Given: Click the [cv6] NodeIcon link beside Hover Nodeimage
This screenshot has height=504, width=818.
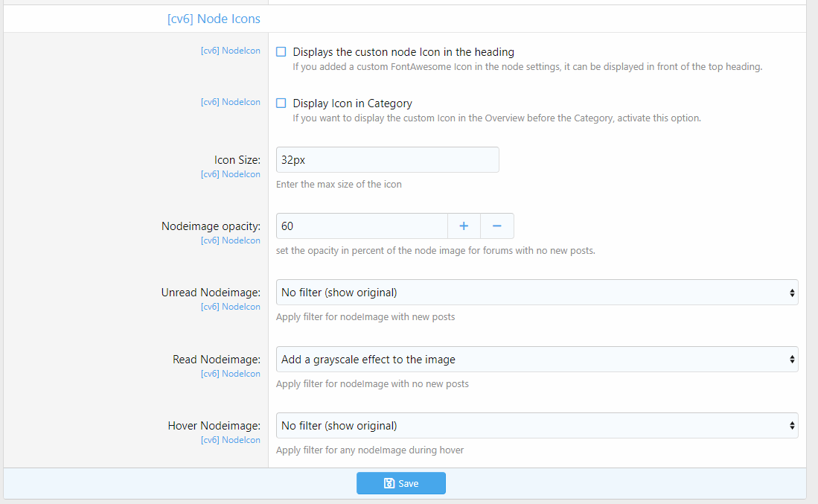Looking at the screenshot, I should click(x=231, y=439).
